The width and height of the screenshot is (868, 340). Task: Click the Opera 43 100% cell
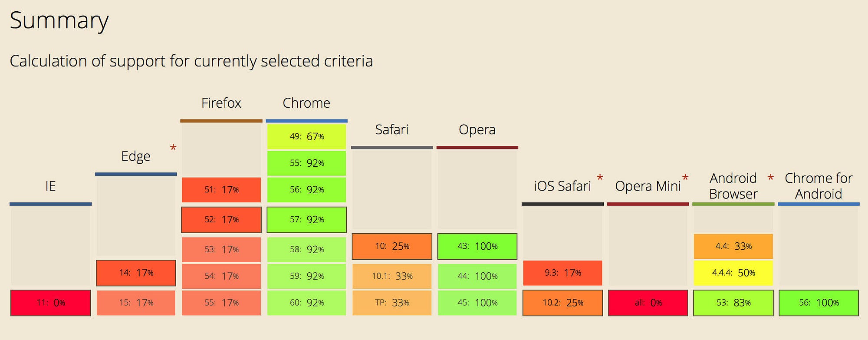[477, 246]
